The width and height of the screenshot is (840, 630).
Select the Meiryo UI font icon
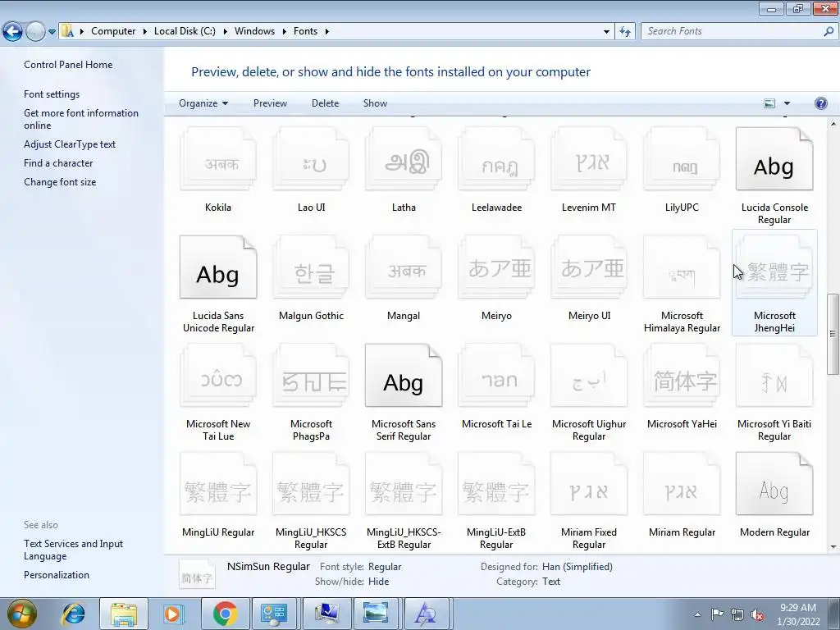coord(589,267)
